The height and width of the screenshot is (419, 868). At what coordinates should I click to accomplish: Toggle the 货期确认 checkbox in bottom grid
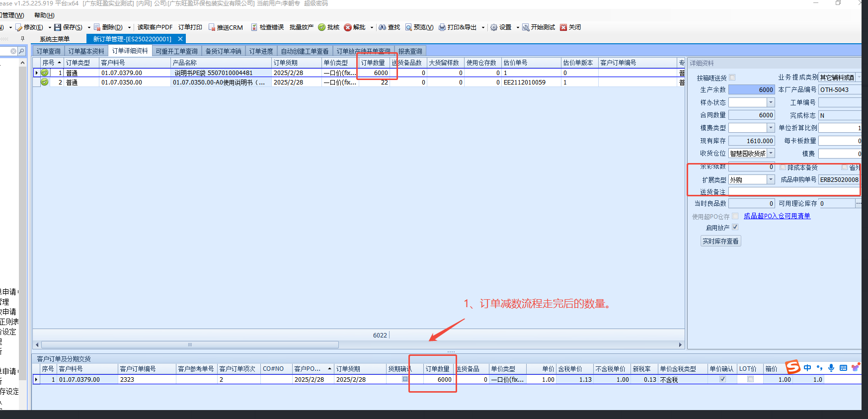pos(405,379)
